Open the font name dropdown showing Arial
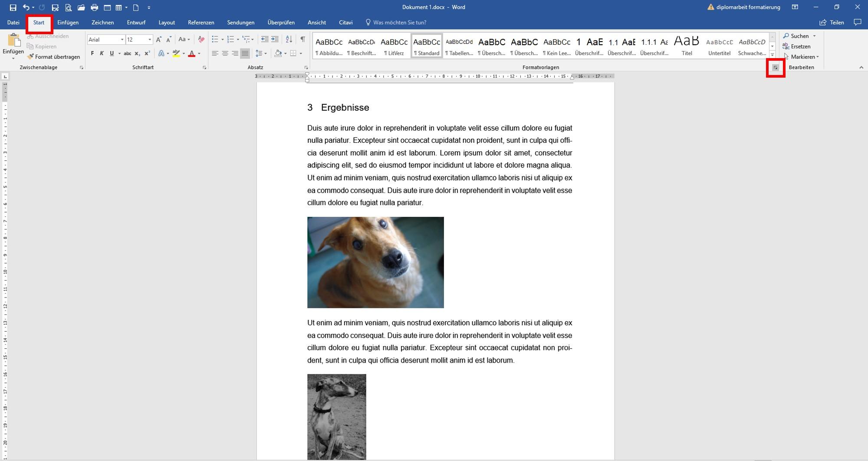Image resolution: width=868 pixels, height=461 pixels. (122, 39)
